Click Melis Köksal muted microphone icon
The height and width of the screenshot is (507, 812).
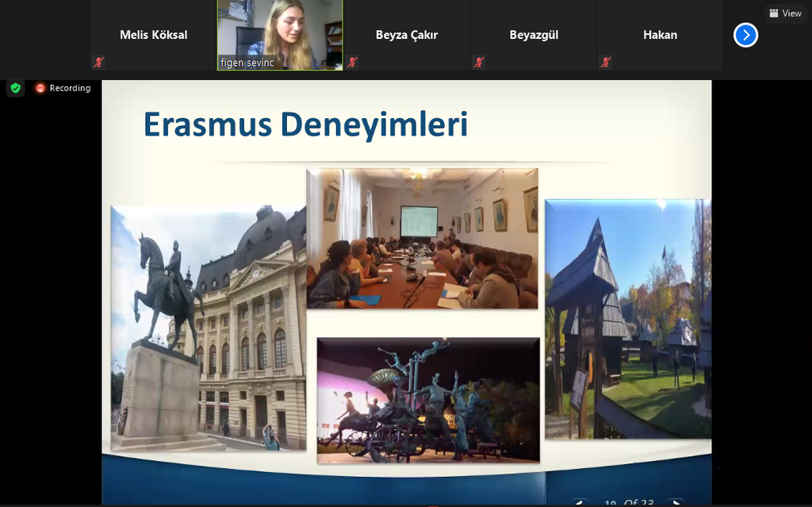[98, 63]
